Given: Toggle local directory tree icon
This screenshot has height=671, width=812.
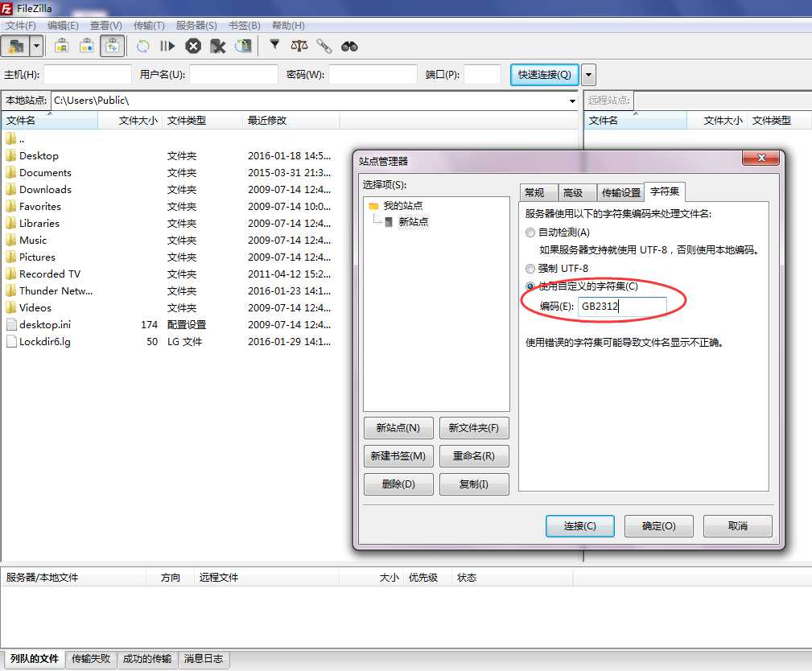Looking at the screenshot, I should [87, 47].
